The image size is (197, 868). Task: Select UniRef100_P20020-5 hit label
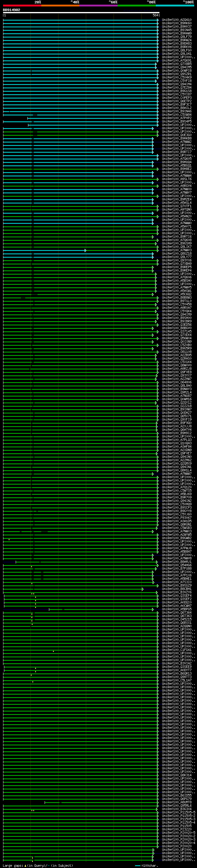[x=179, y=833]
